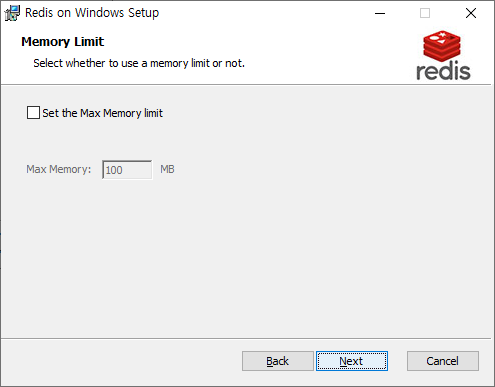Cancel the Redis installation
This screenshot has height=387, width=495.
tap(443, 361)
